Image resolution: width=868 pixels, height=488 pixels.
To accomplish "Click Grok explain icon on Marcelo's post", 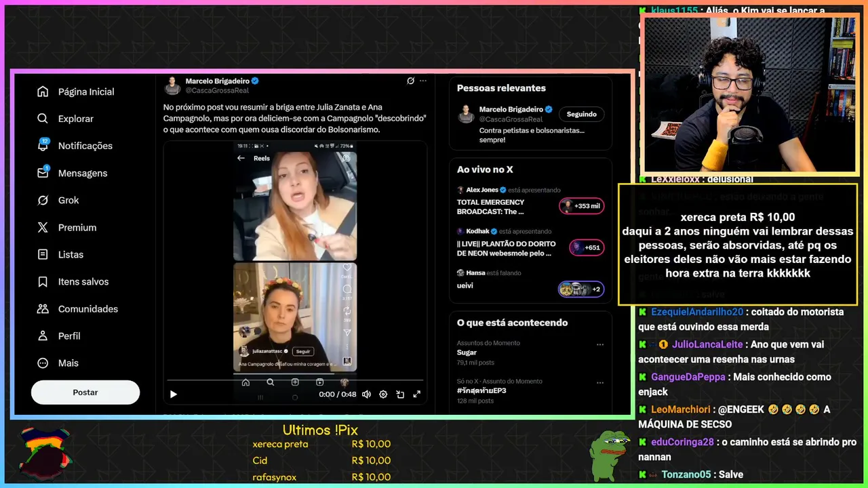I will click(410, 81).
